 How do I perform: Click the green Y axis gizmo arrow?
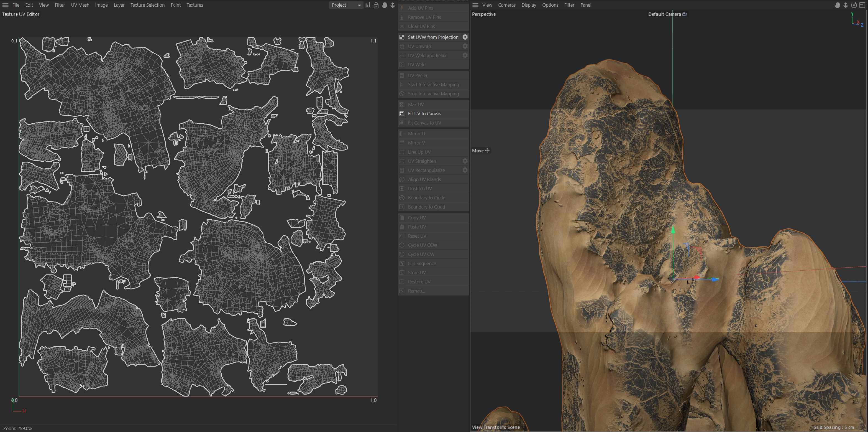pyautogui.click(x=673, y=230)
